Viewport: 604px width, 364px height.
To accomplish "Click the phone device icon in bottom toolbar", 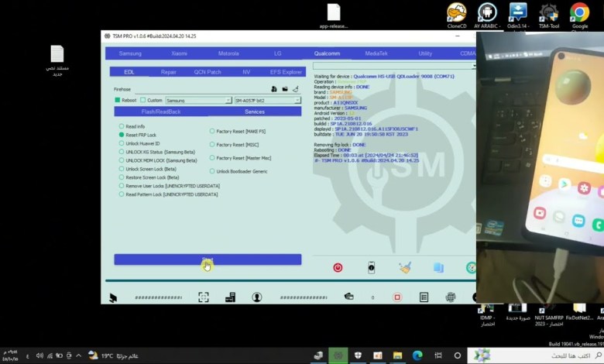I will (371, 268).
